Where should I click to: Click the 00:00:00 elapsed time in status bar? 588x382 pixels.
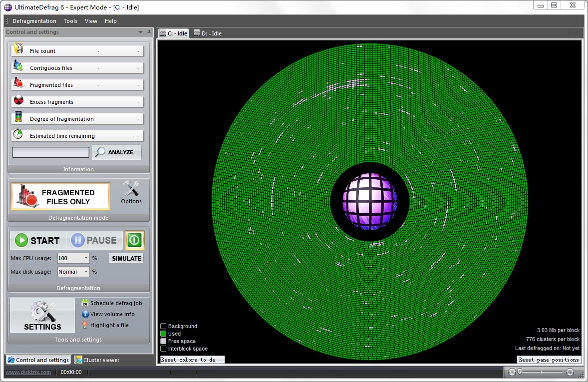[x=71, y=372]
